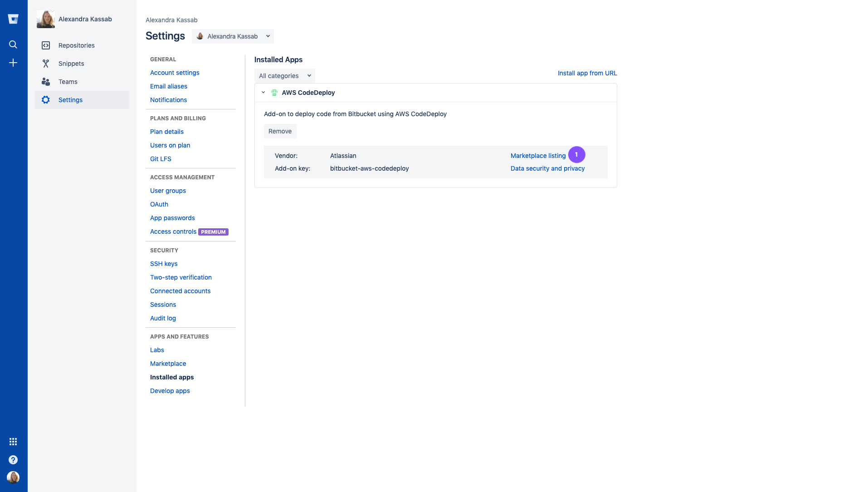
Task: Click the AWS CodeDeploy title text
Action: pyautogui.click(x=308, y=93)
